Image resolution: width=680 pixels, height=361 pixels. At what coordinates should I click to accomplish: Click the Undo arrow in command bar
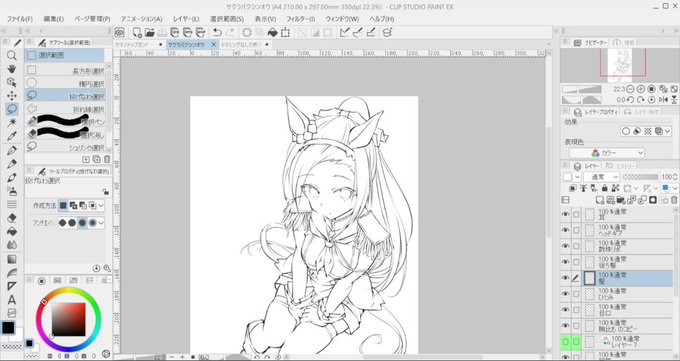217,33
